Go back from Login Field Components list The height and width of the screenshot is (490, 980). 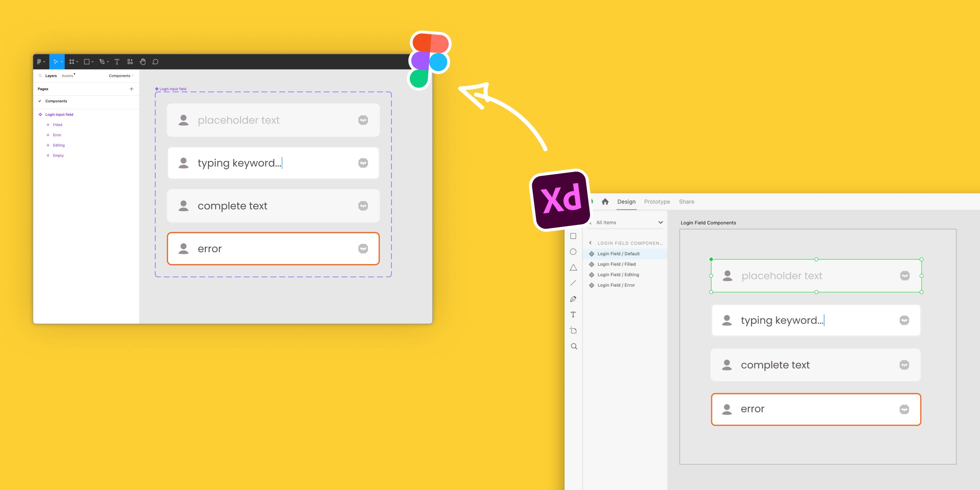tap(590, 243)
